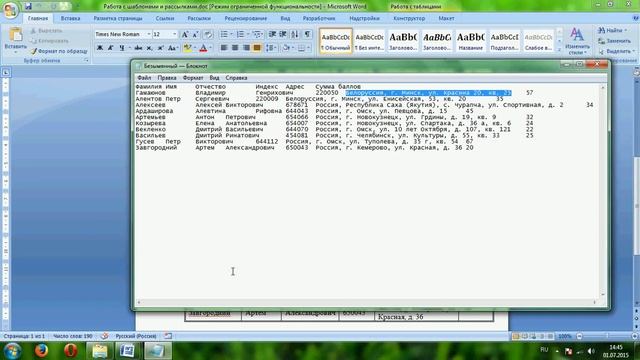This screenshot has width=640, height=360.
Task: Open the Справка menu in Notepad
Action: [x=236, y=78]
